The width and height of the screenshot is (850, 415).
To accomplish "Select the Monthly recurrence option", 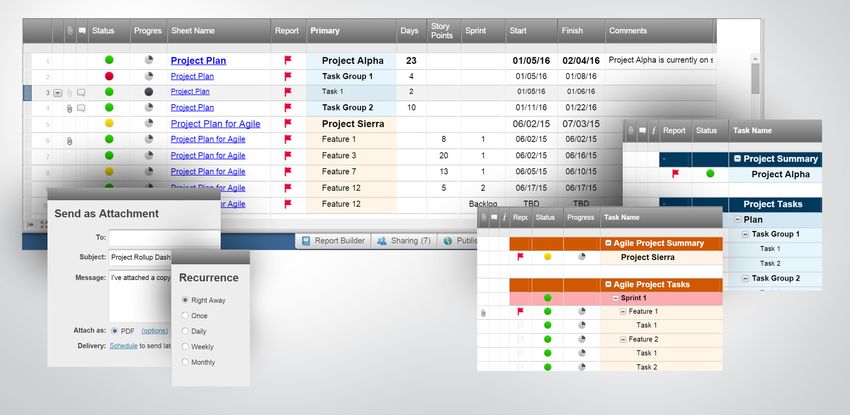I will point(185,362).
